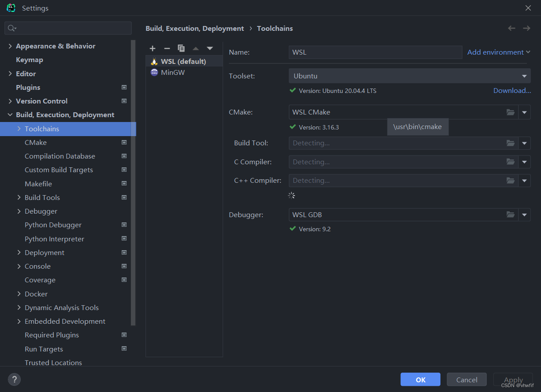Screen dimensions: 541x392
Task: Move toolchain down in list
Action: coord(210,48)
